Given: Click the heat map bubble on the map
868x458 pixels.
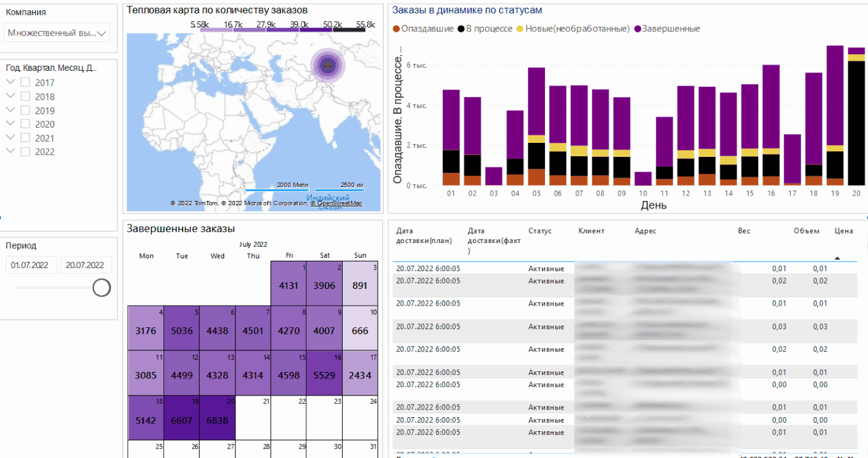Looking at the screenshot, I should coord(327,65).
